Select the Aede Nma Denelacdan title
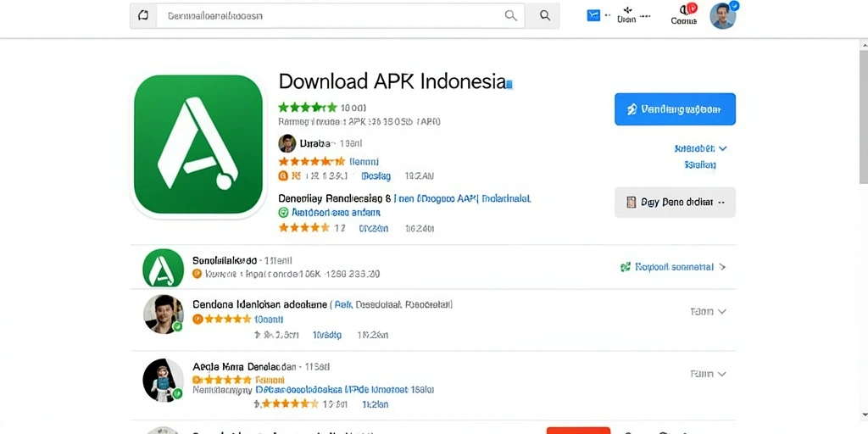This screenshot has width=868, height=434. (244, 366)
